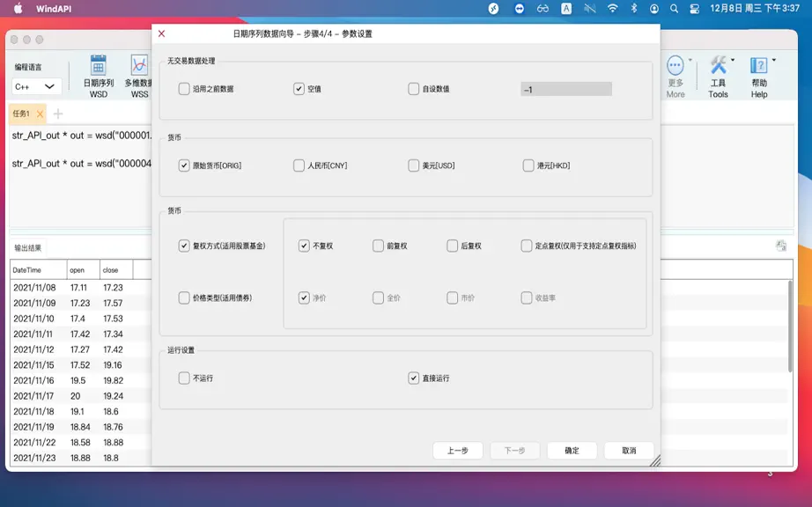
Task: Open the WindAPI menu in the menu bar
Action: point(54,8)
